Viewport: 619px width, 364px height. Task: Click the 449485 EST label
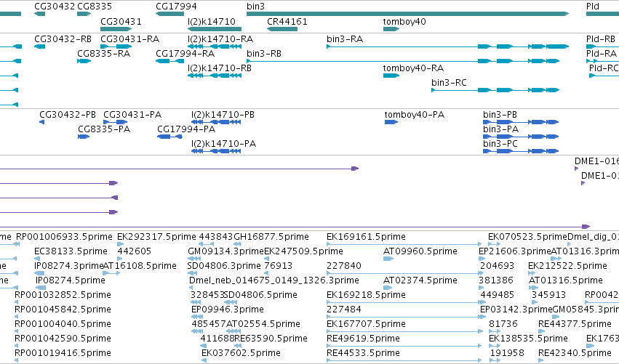click(497, 295)
